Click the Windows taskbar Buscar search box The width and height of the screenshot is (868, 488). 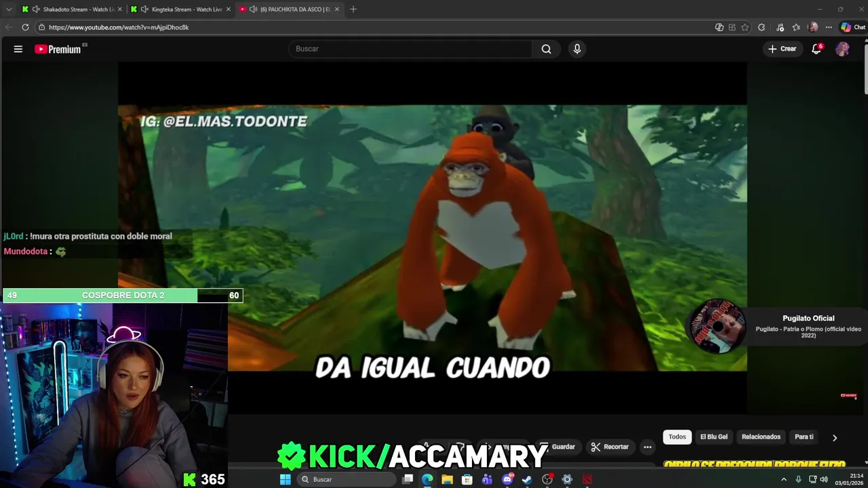pyautogui.click(x=347, y=479)
